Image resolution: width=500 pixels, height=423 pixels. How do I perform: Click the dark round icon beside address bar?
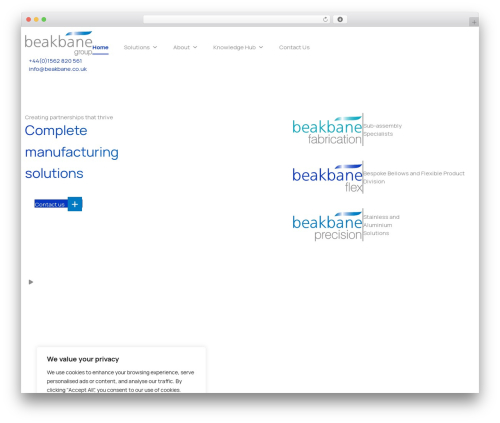(x=340, y=19)
